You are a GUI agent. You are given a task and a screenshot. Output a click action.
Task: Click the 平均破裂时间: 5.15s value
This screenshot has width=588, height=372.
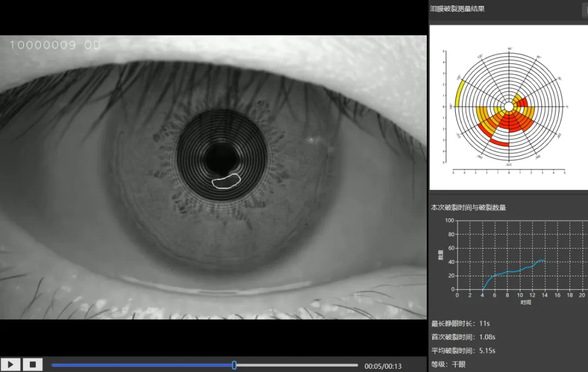click(x=463, y=351)
